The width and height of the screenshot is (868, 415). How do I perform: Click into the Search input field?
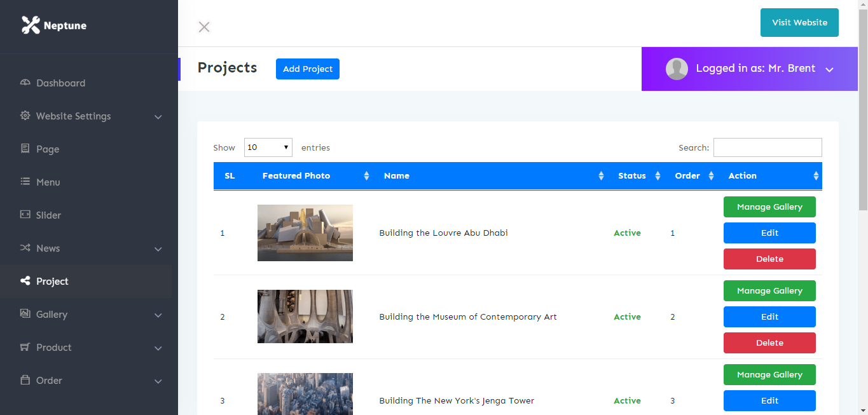768,147
